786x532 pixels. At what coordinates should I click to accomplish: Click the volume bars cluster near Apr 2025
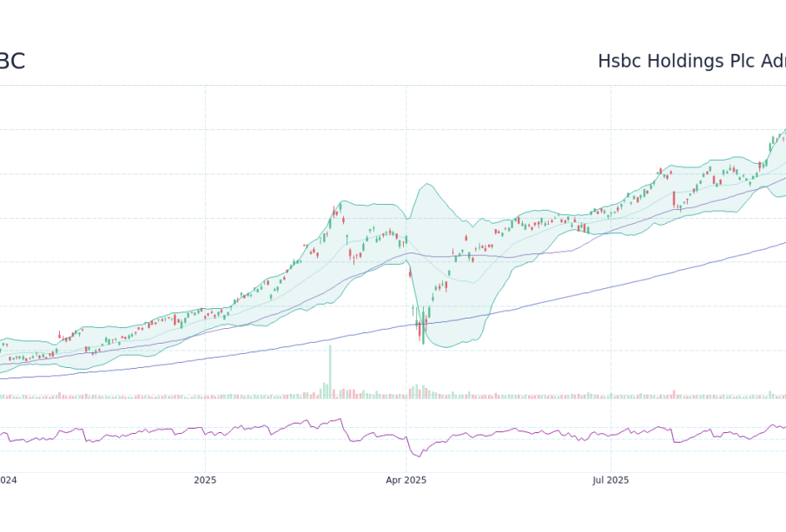coord(419,391)
